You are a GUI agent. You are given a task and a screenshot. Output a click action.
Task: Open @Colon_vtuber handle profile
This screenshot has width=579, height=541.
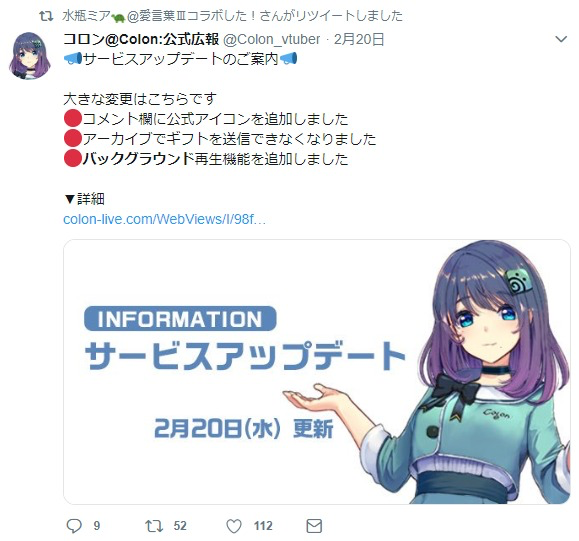click(x=271, y=39)
